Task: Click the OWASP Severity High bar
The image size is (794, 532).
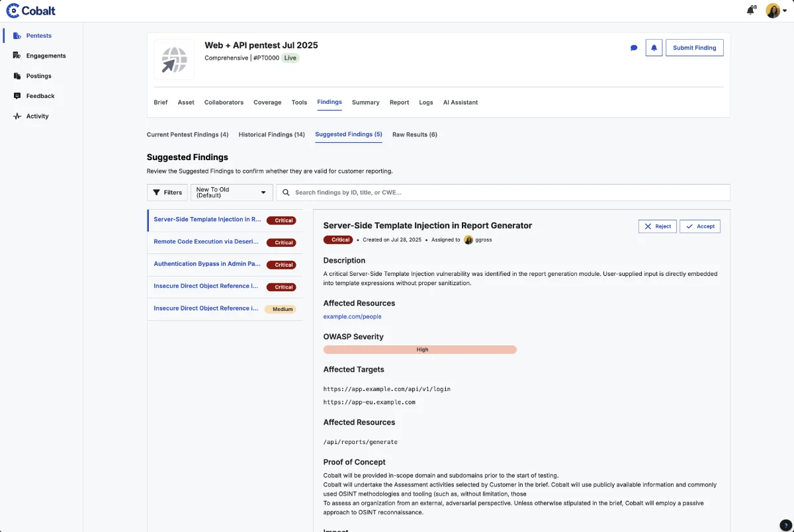Action: [x=420, y=349]
